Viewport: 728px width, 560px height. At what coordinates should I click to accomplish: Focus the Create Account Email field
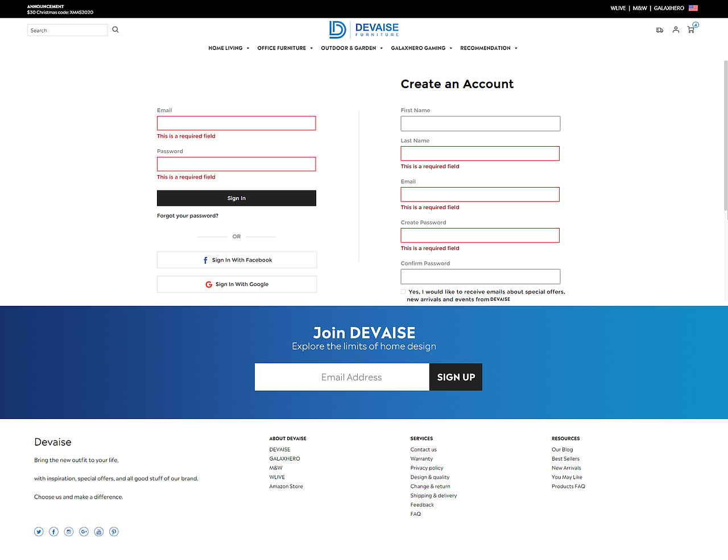(480, 194)
